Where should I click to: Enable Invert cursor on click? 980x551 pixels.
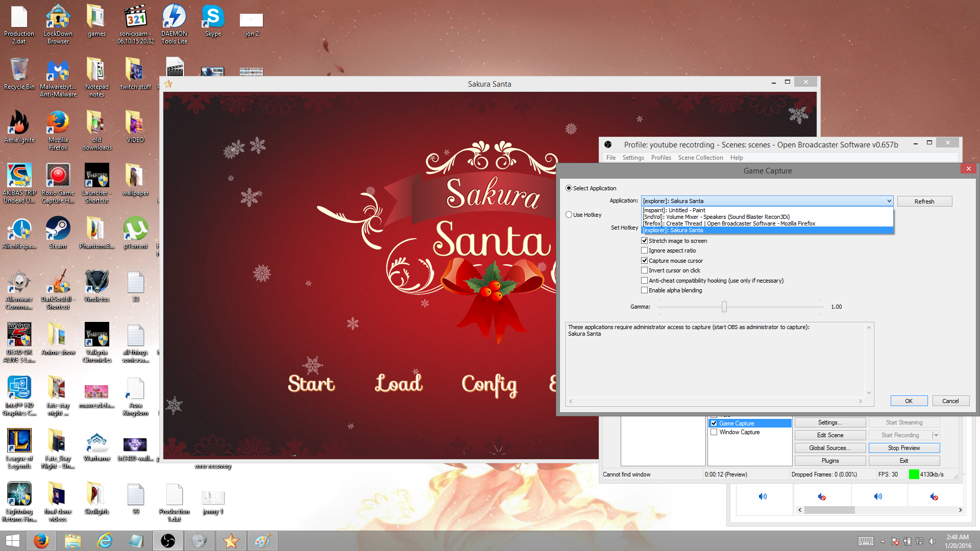644,270
